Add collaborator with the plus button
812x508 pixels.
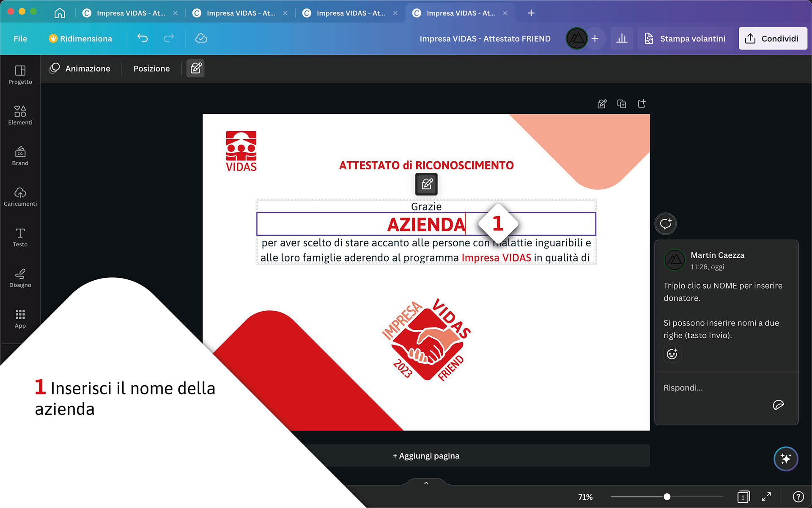595,39
